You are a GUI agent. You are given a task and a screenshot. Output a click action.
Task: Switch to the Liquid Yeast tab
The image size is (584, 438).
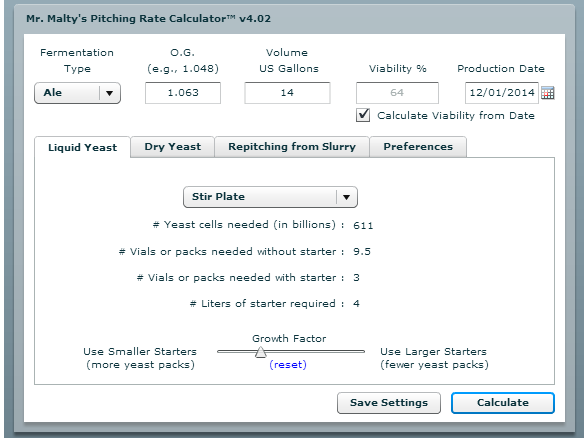(x=82, y=147)
